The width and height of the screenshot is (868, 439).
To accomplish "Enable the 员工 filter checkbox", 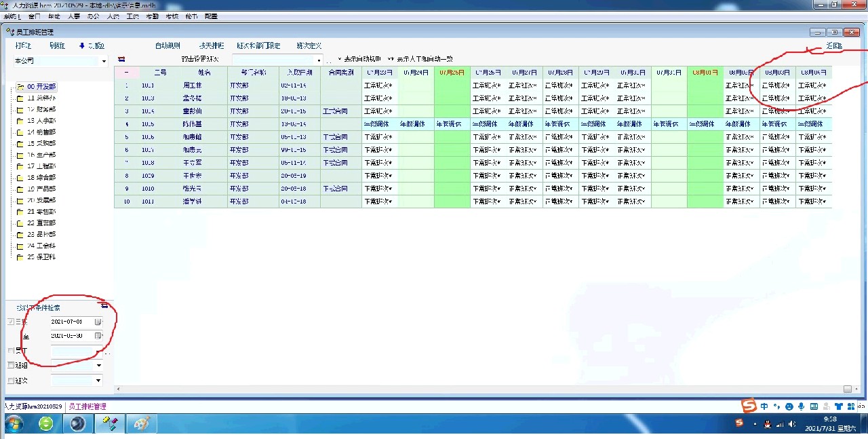I will [x=10, y=351].
